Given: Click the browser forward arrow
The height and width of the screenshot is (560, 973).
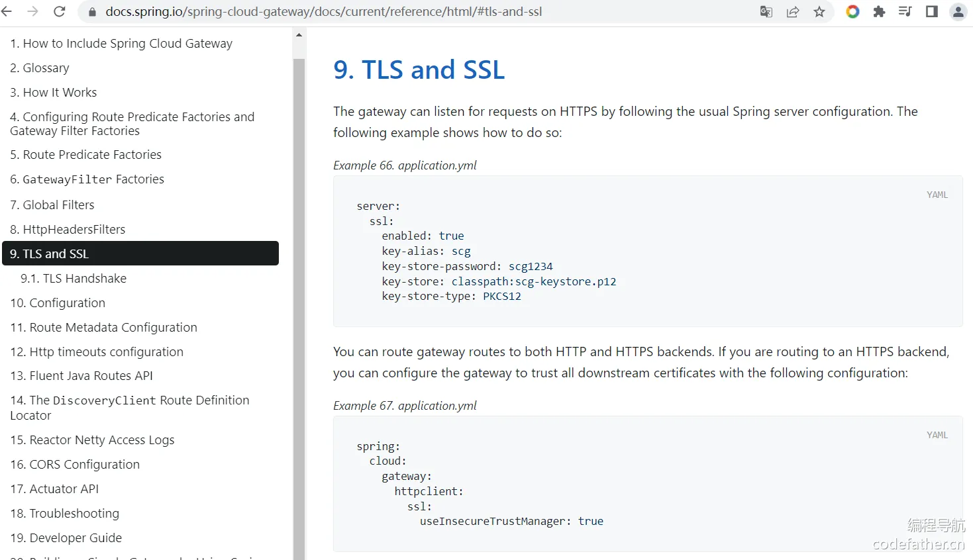Looking at the screenshot, I should [32, 12].
